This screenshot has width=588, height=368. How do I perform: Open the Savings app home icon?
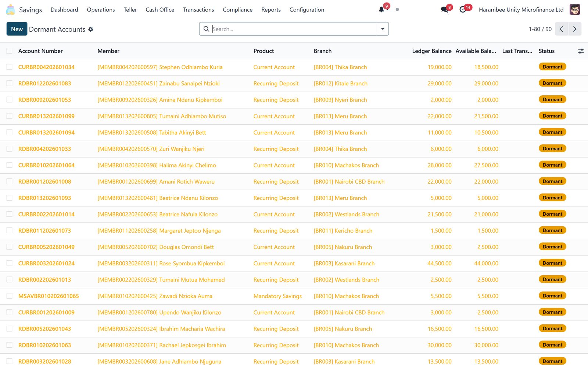pos(11,10)
